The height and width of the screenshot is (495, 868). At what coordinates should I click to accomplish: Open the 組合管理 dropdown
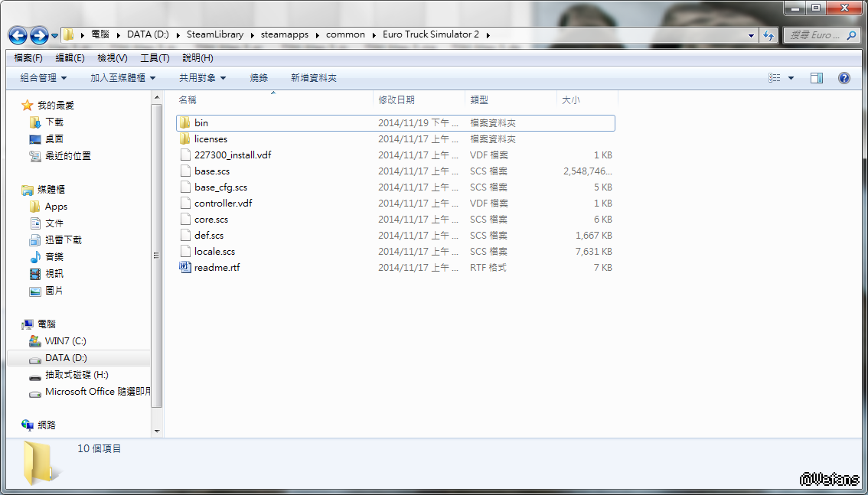click(x=43, y=78)
